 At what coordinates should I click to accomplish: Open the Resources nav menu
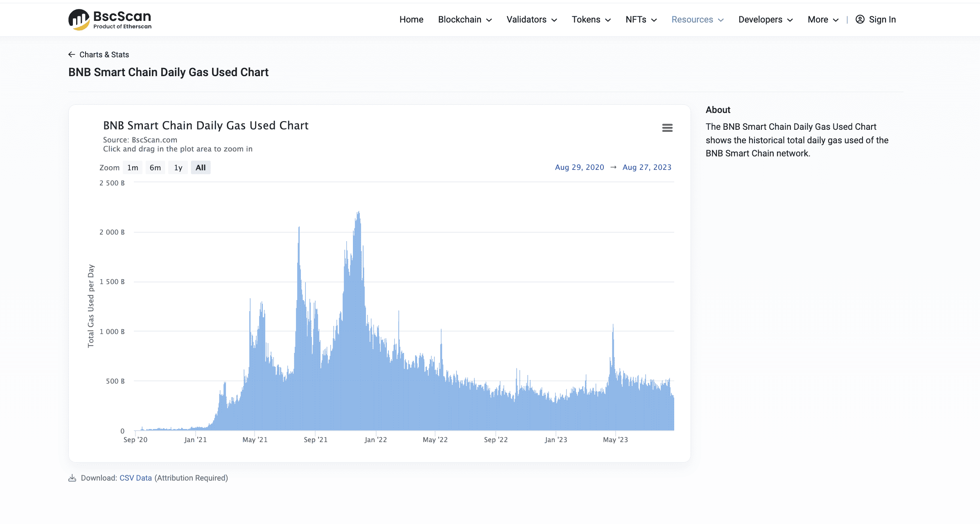click(697, 19)
